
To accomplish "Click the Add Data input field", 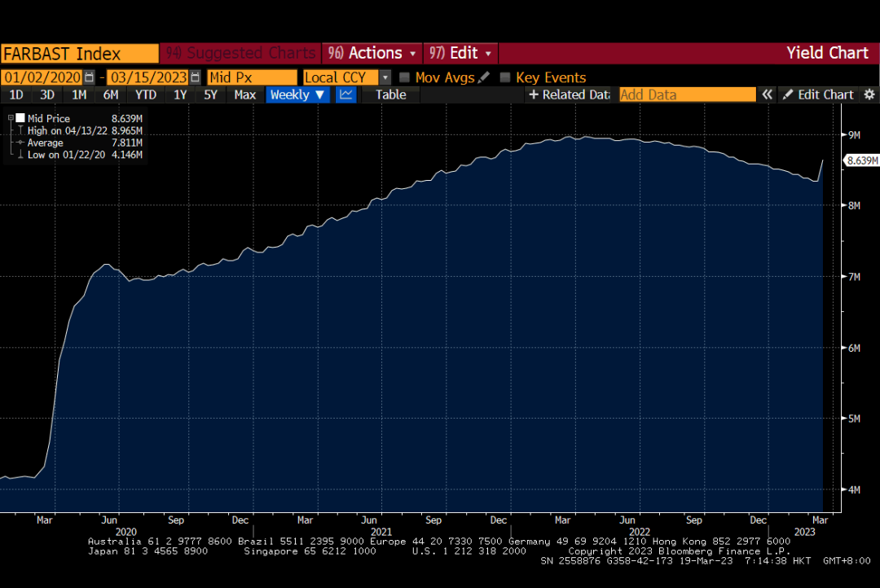I will point(687,94).
